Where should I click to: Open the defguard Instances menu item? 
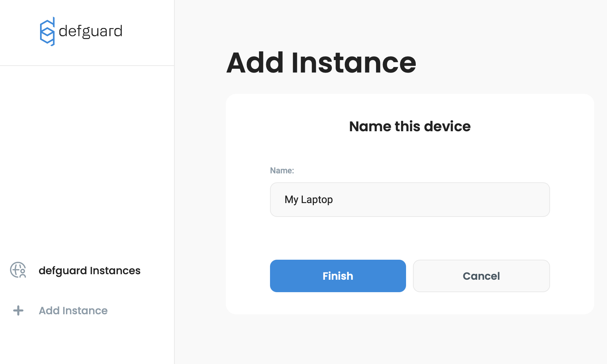point(89,270)
